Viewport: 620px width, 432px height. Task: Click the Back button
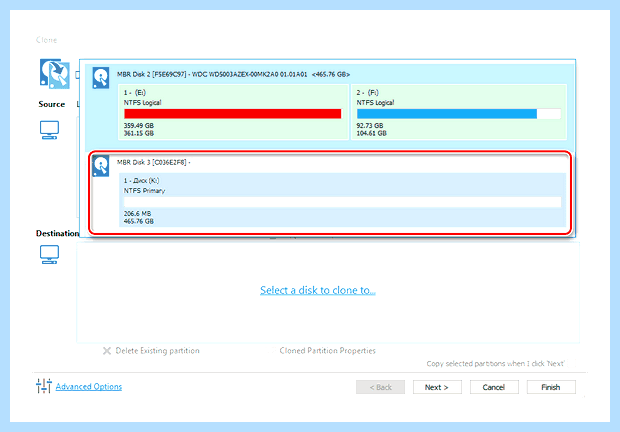(x=380, y=387)
